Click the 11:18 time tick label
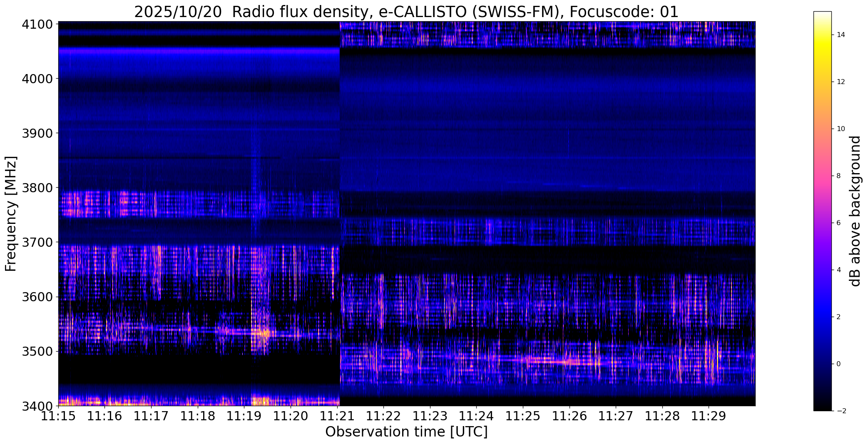This screenshot has width=868, height=444. click(198, 416)
